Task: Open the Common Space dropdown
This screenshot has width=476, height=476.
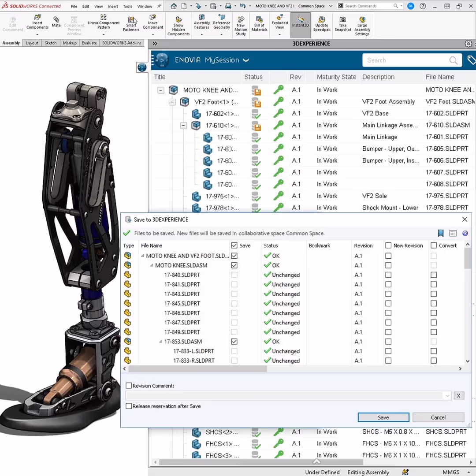Action: coord(330,6)
